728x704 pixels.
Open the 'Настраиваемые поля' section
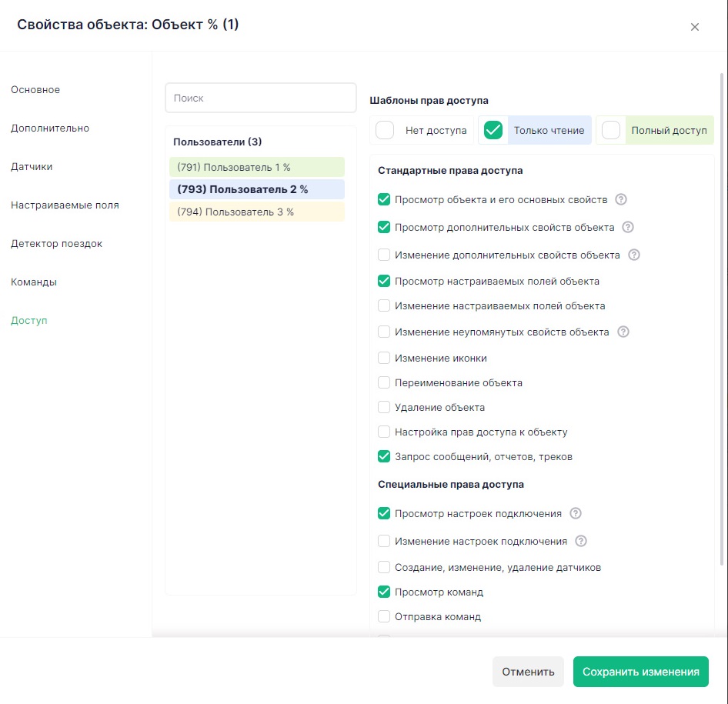[x=65, y=205]
